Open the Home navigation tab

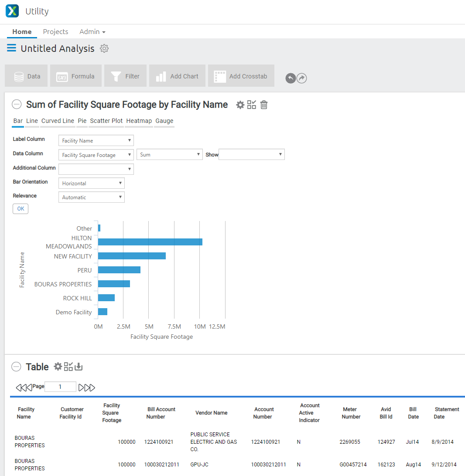[22, 31]
